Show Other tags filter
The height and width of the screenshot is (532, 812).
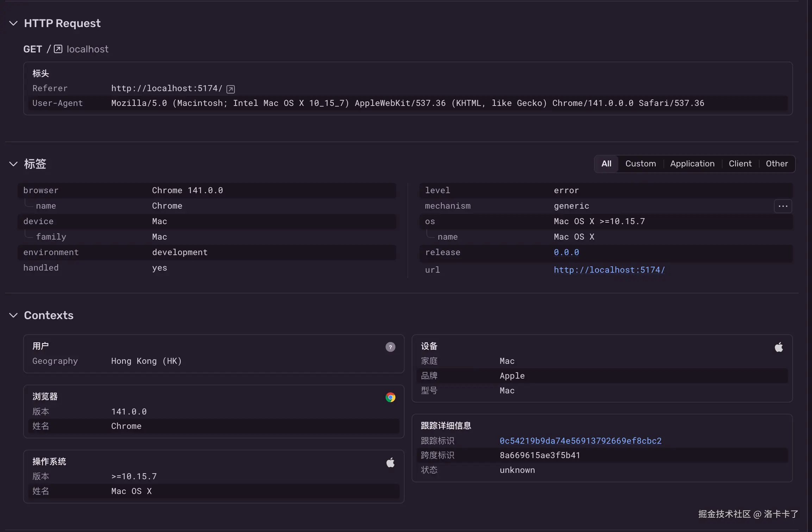(x=776, y=164)
